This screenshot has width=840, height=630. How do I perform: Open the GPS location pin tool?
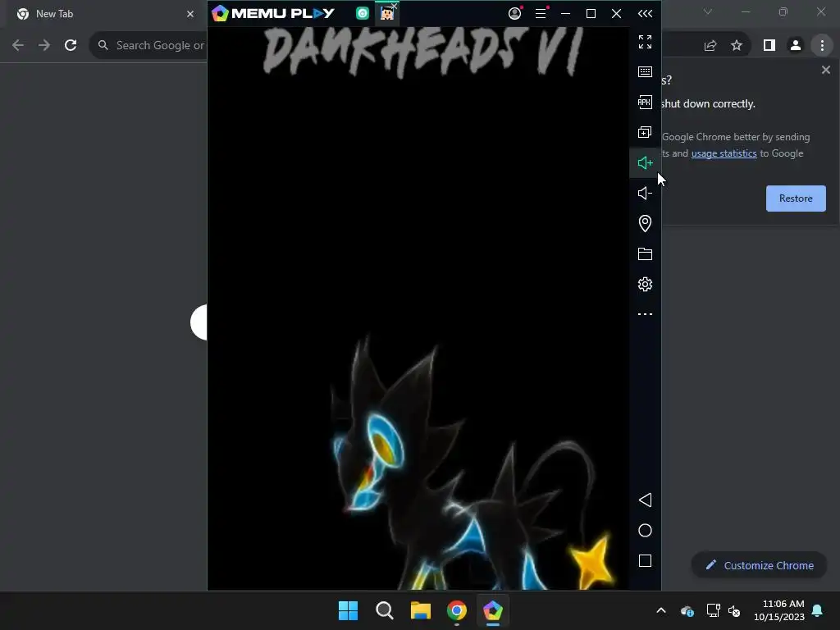click(645, 223)
